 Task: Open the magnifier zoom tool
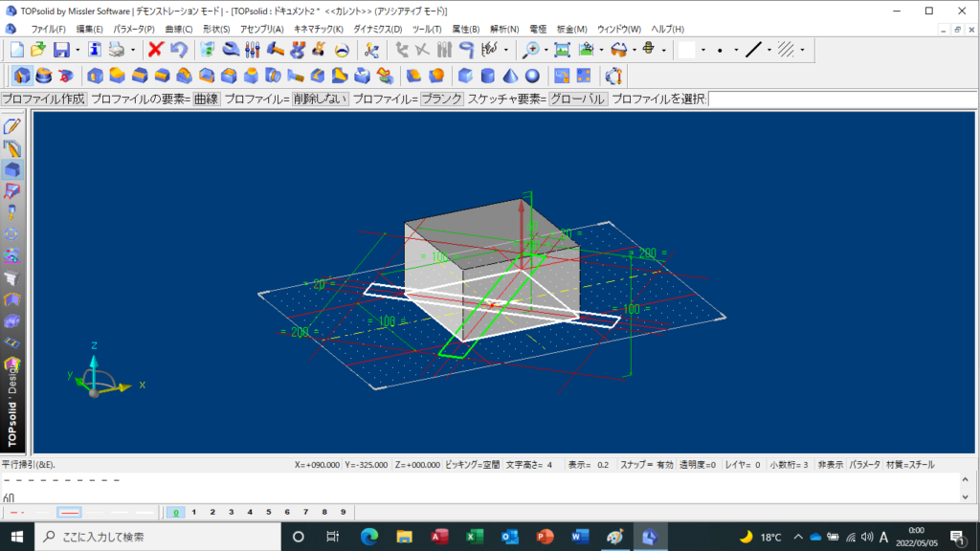[x=531, y=50]
